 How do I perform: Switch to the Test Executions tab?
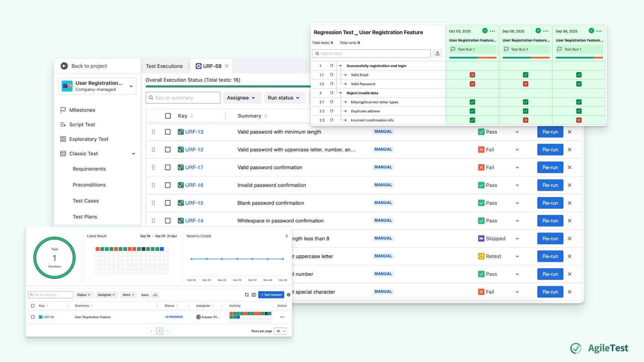point(164,66)
